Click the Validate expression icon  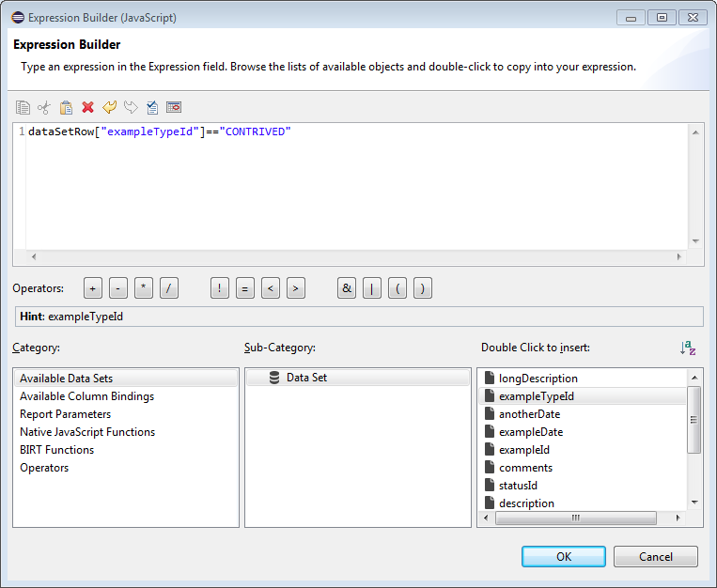click(x=152, y=107)
